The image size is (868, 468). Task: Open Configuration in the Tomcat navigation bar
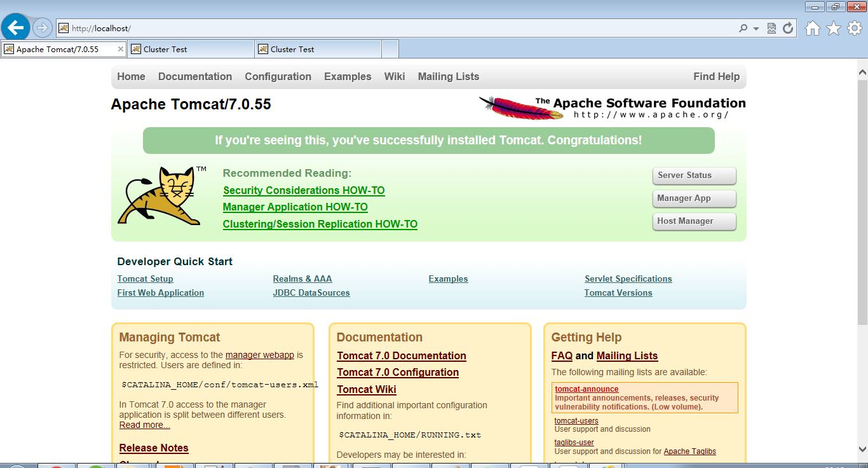(x=278, y=76)
